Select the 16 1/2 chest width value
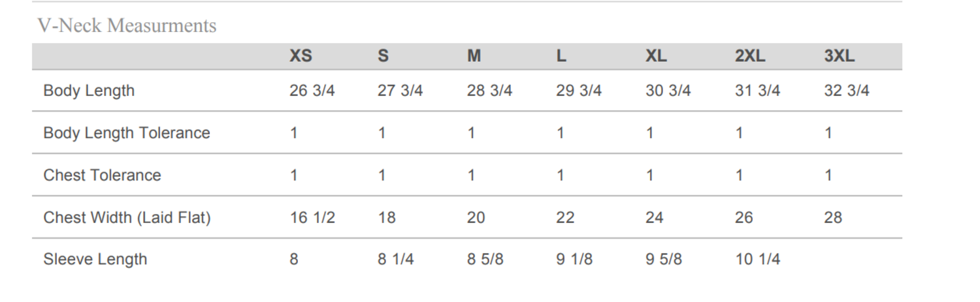 pos(312,218)
